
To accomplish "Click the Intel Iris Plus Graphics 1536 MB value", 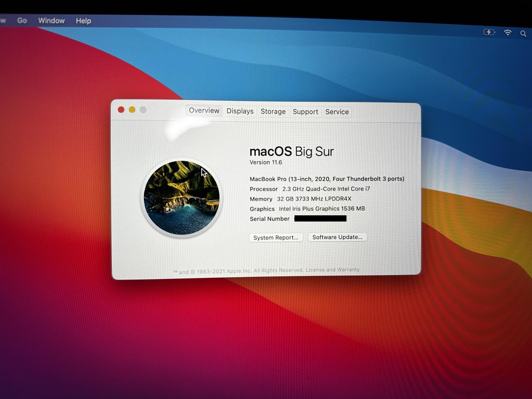I will (x=322, y=209).
